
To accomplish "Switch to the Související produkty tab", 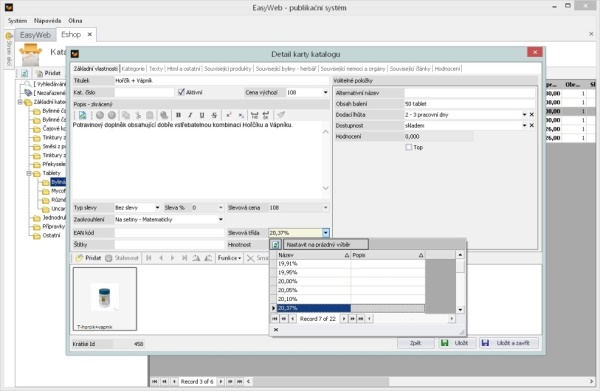I will [x=228, y=69].
